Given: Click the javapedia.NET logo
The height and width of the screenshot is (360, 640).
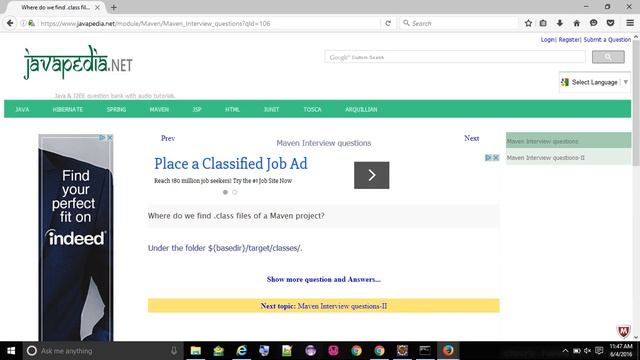Looking at the screenshot, I should (x=78, y=63).
